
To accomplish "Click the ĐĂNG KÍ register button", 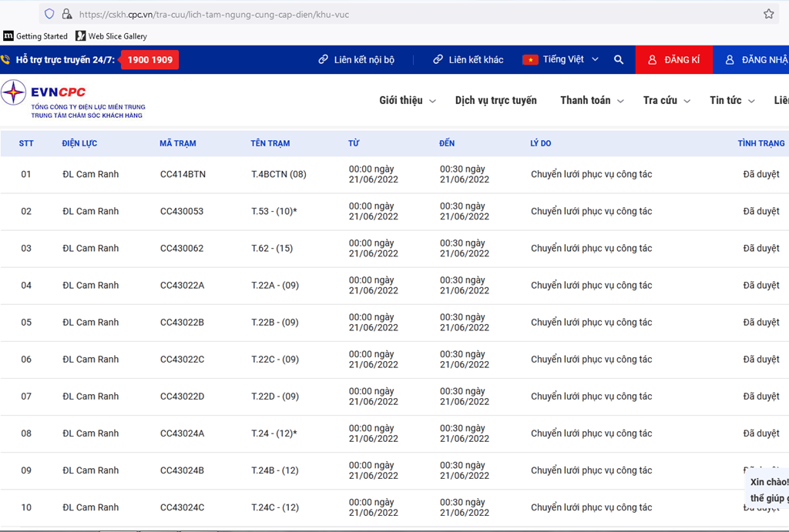I will 673,59.
